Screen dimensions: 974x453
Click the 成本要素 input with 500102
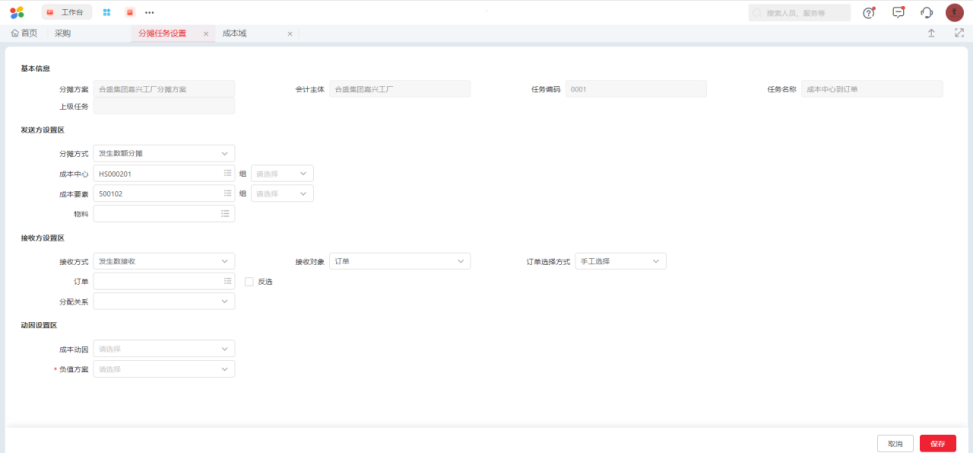click(164, 193)
